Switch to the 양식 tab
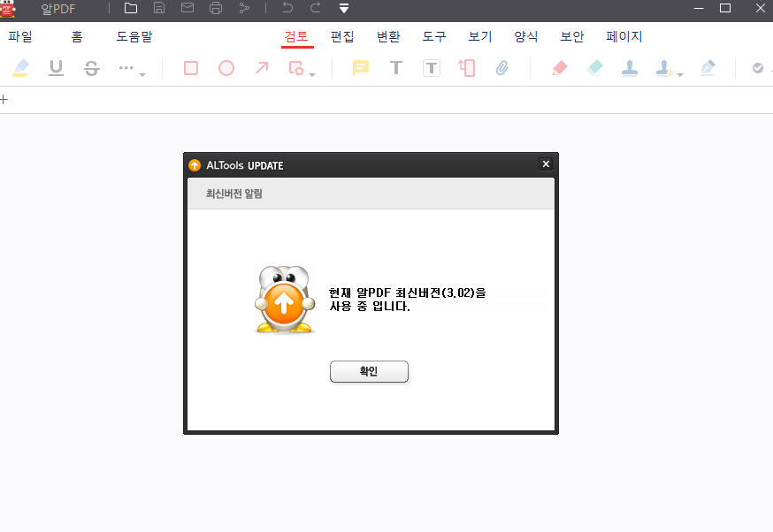The image size is (773, 532). tap(526, 36)
